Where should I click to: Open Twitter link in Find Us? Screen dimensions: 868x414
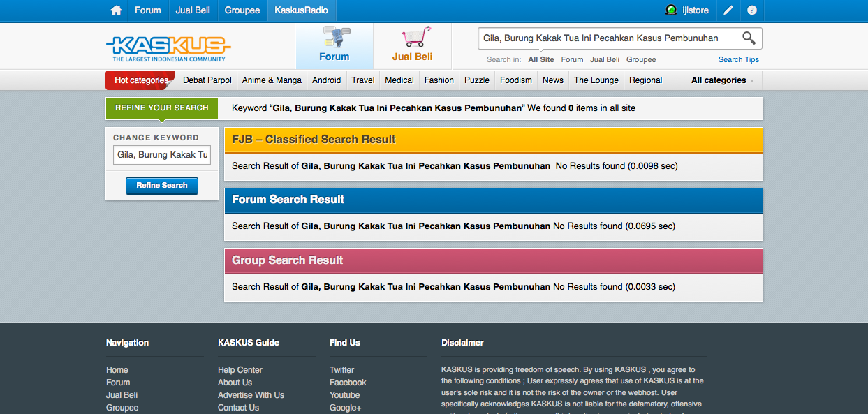(x=342, y=370)
